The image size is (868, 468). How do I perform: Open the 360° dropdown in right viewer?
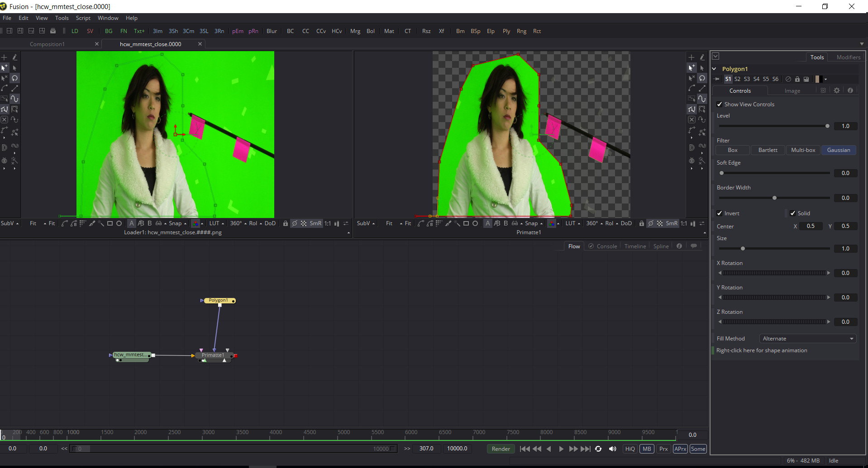click(x=594, y=223)
